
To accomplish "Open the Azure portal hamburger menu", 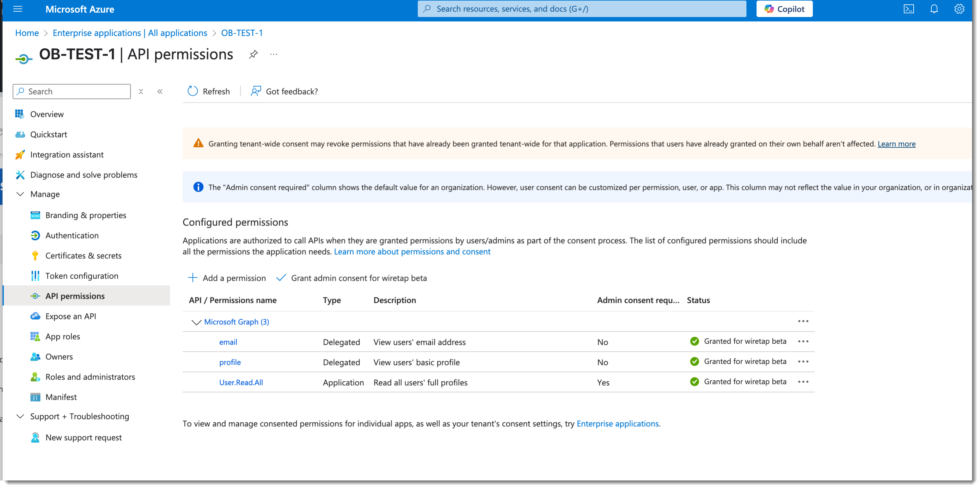I will [17, 9].
